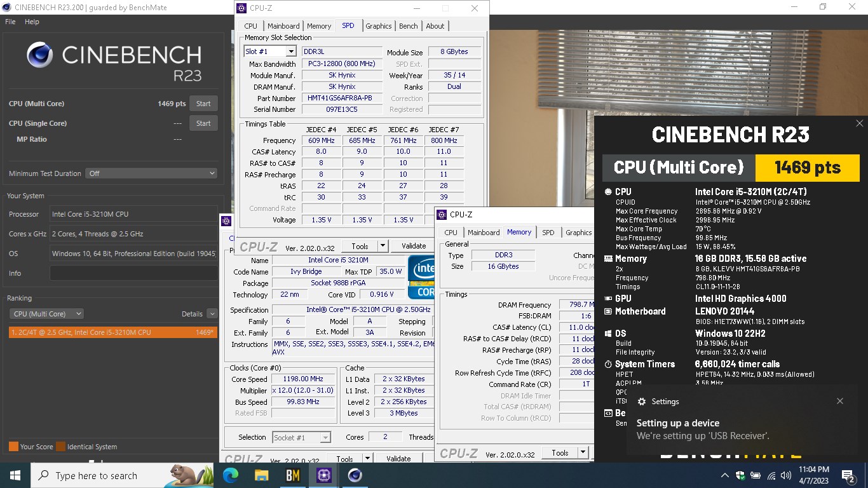
Task: Close the BenchMate result overlay panel
Action: 859,123
